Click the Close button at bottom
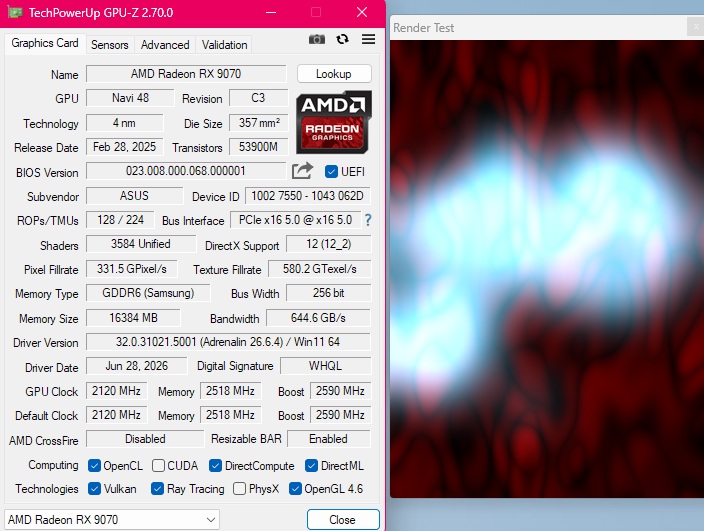Viewport: 704px width, 531px height. point(343,520)
